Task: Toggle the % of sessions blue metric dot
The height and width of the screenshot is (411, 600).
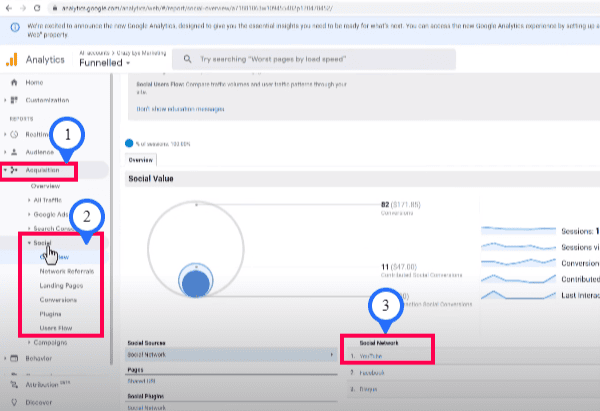Action: [x=129, y=143]
